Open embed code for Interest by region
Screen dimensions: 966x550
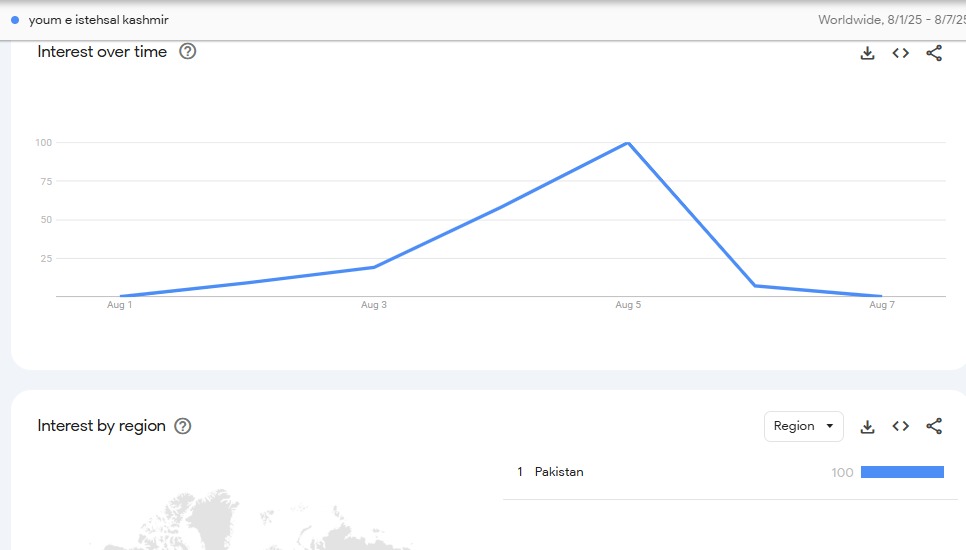point(901,426)
